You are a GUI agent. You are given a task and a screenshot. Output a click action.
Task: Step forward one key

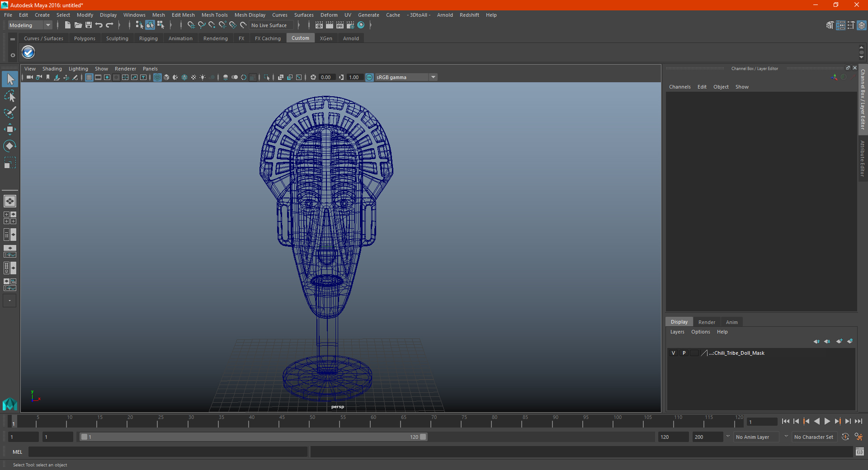pyautogui.click(x=838, y=421)
